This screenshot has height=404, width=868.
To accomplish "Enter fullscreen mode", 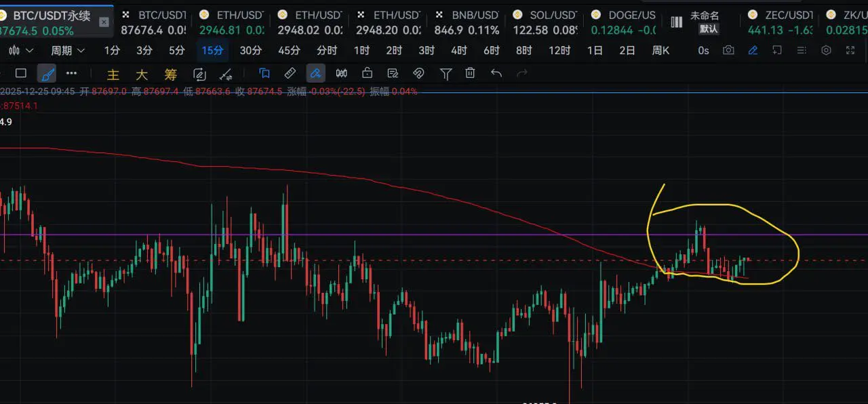I will (850, 51).
